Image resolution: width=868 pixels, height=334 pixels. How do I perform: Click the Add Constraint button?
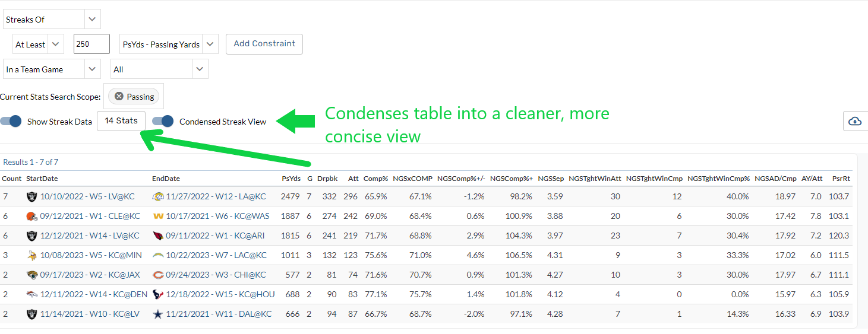coord(264,44)
